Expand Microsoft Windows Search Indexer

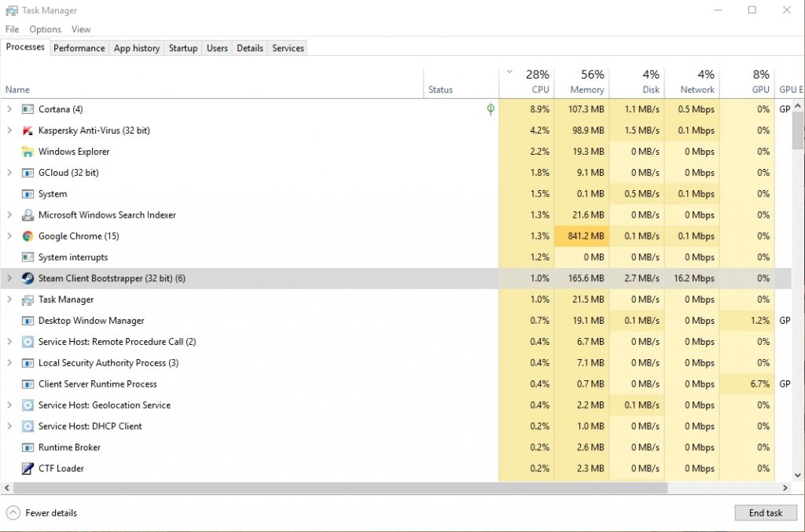[9, 215]
